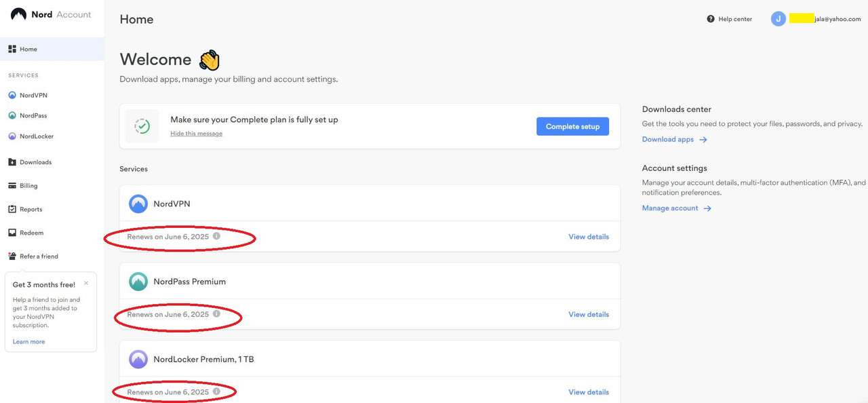Viewport: 868px width, 403px height.
Task: Click the NordPass sidebar icon
Action: pos(12,116)
